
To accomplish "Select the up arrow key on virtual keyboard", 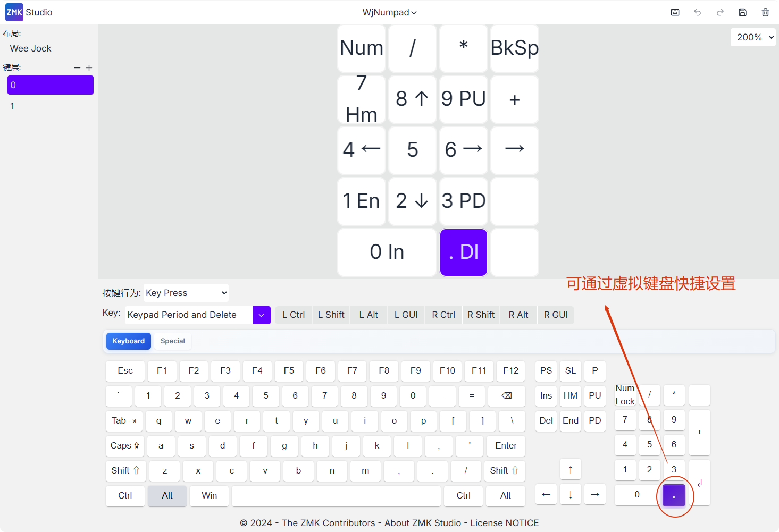I will [571, 470].
